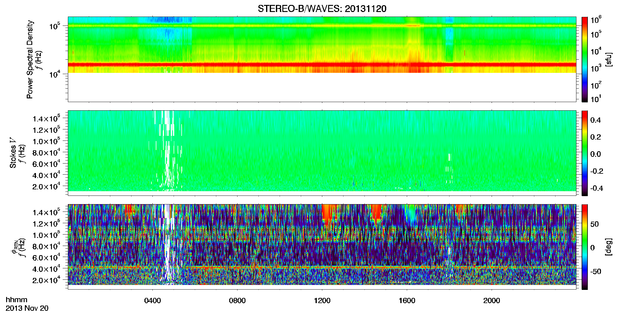Click the hhmm time format label
This screenshot has width=644, height=332.
pyautogui.click(x=17, y=300)
